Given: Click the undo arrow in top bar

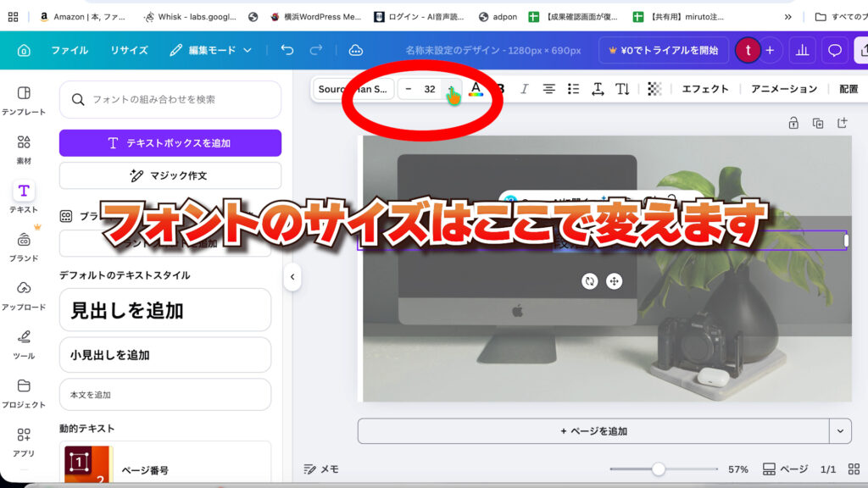Looking at the screenshot, I should pyautogui.click(x=287, y=50).
